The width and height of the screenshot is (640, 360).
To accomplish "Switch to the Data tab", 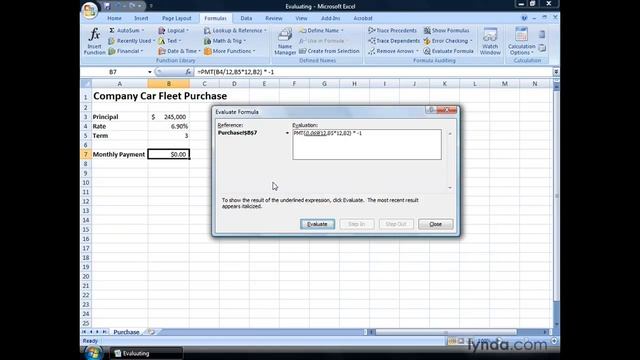I will (x=246, y=18).
